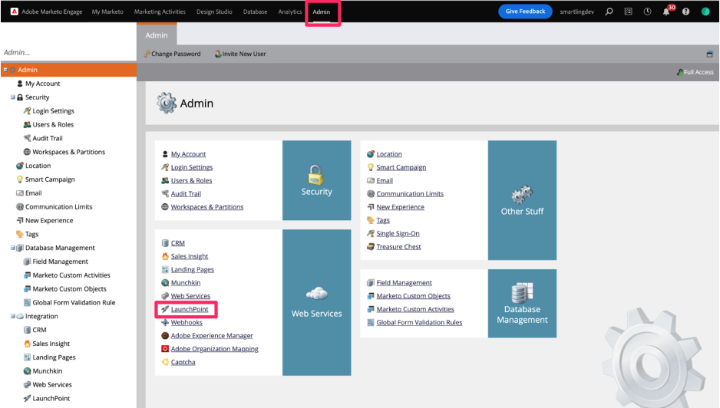Image resolution: width=720 pixels, height=408 pixels.
Task: Collapse the Database Management tree node
Action: tap(13, 248)
